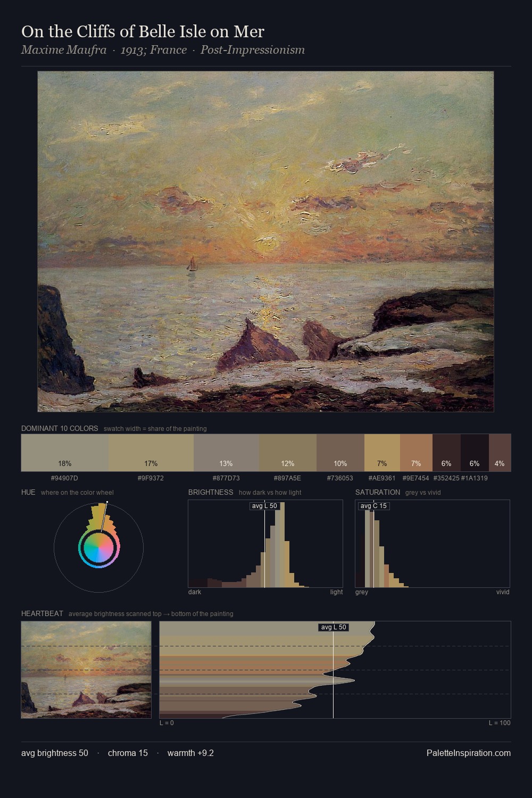Select the 6% swatch #352425
Image resolution: width=532 pixels, height=798 pixels.
click(446, 453)
